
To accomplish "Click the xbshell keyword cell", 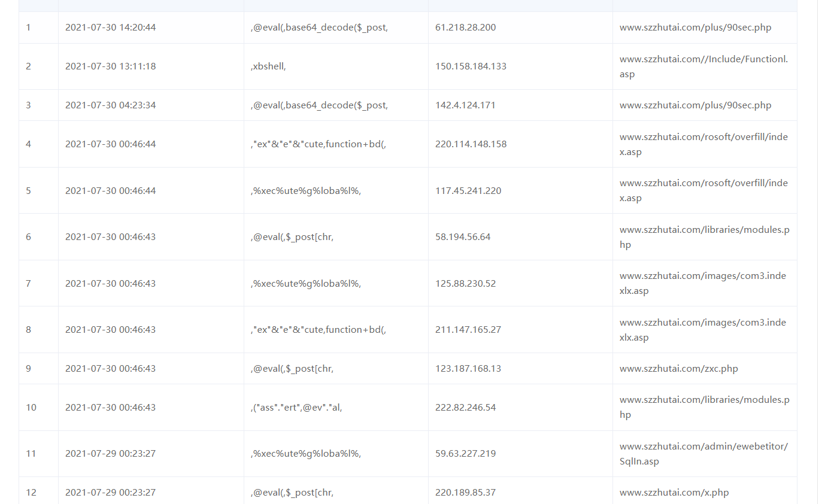I will pyautogui.click(x=268, y=66).
